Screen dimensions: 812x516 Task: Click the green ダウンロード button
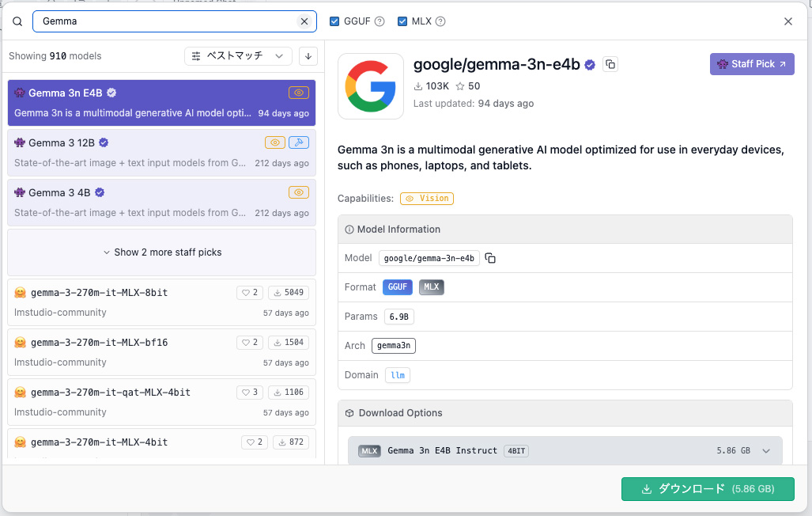tap(707, 489)
